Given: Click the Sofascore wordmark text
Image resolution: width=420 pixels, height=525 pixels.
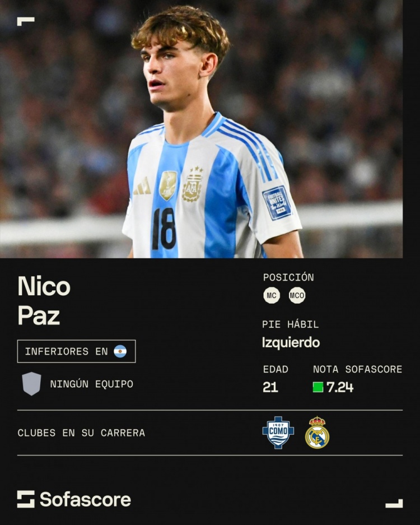Looking at the screenshot, I should (85, 500).
